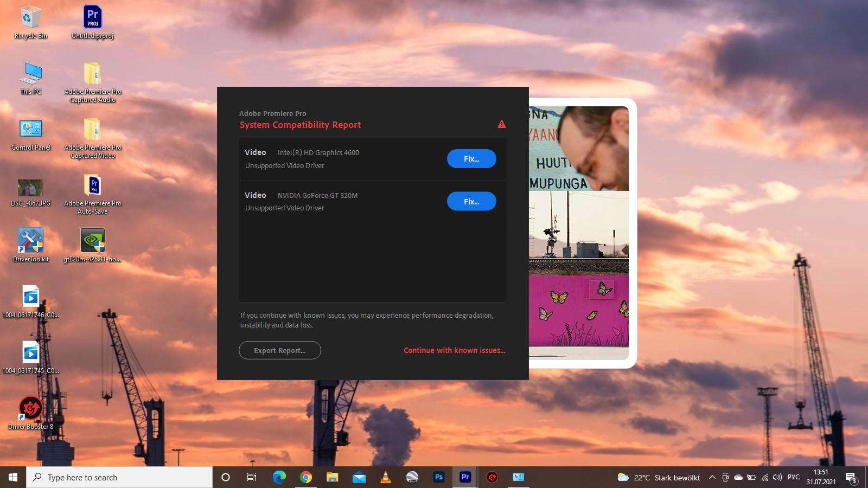Click Meet Now tray icon

(x=725, y=477)
